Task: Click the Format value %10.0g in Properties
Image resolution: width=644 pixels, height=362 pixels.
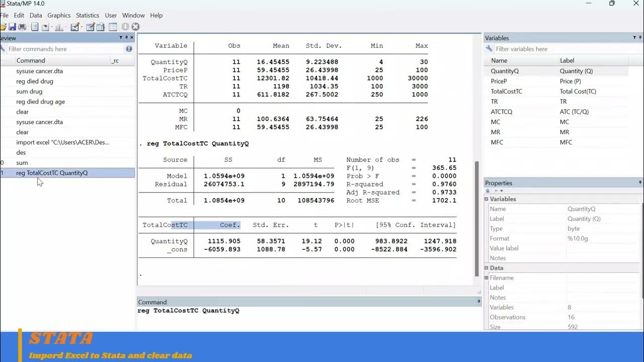Action: click(579, 238)
